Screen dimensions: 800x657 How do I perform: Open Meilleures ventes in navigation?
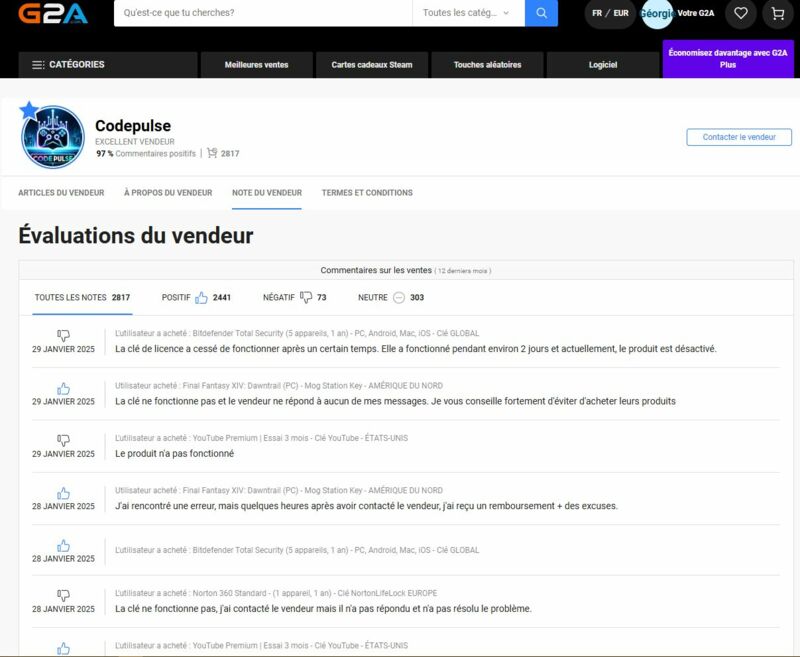click(x=257, y=65)
